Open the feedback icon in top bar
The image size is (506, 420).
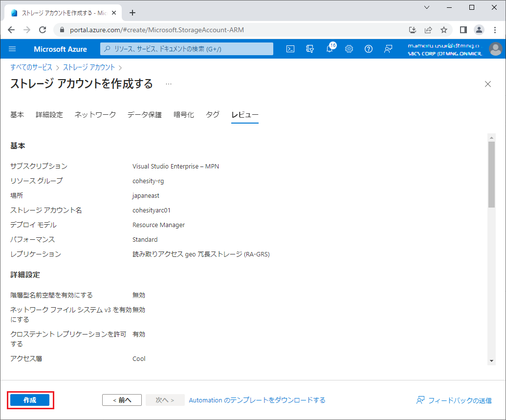[x=388, y=49]
